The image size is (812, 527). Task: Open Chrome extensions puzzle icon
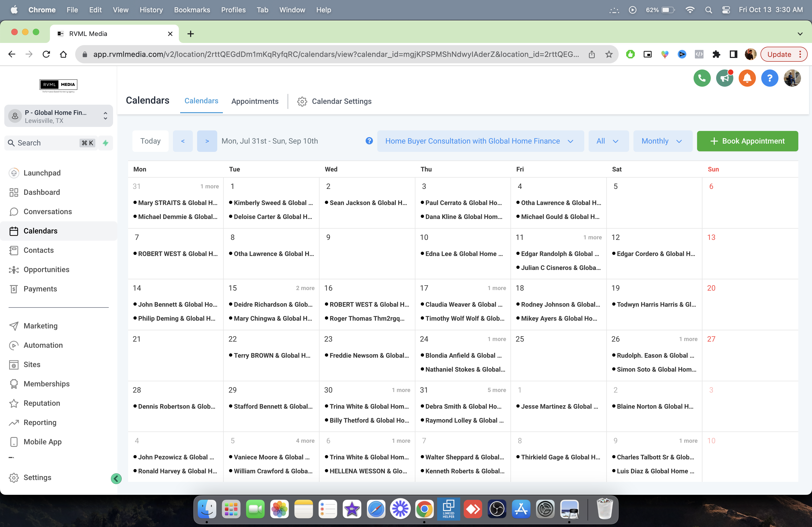click(716, 54)
